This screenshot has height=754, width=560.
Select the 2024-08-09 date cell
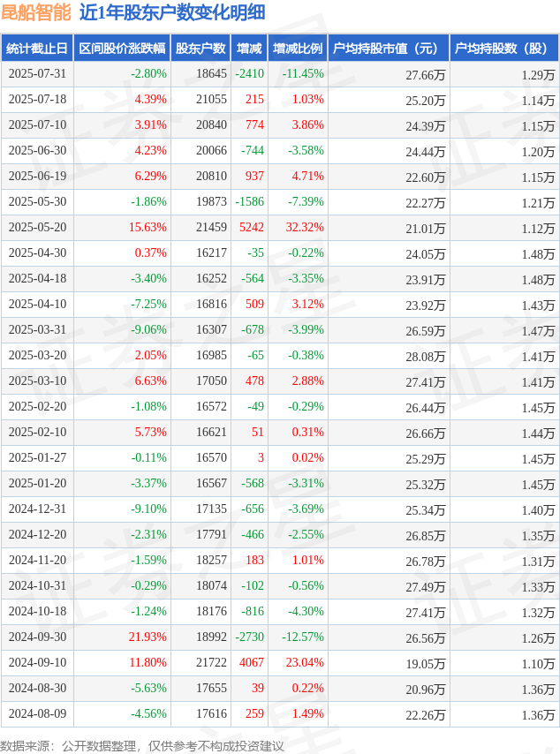click(37, 713)
